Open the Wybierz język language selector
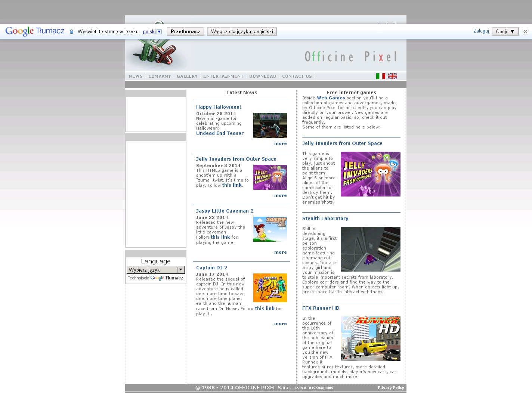 (155, 270)
